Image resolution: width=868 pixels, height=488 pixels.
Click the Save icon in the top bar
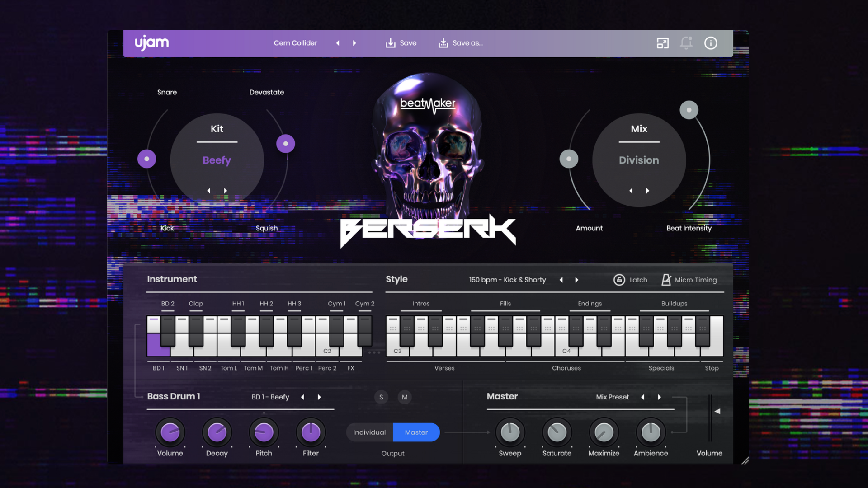point(390,43)
